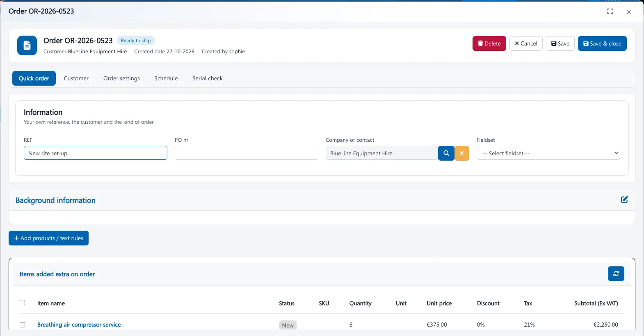644x336 pixels.
Task: Click the Ready to ship status badge
Action: pyautogui.click(x=136, y=41)
